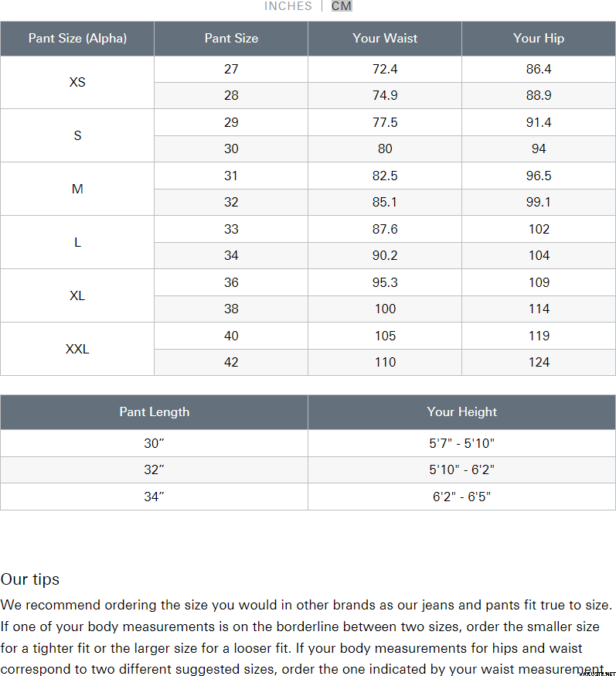
Task: Select the L alpha size cell
Action: click(77, 242)
